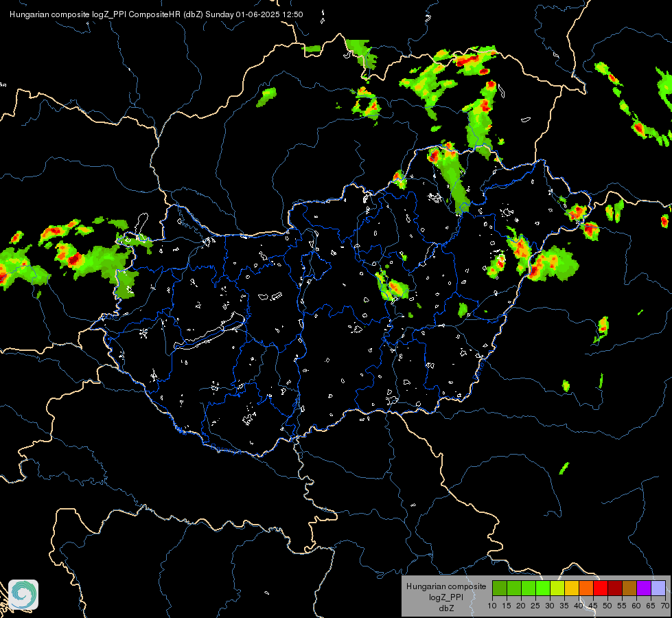The width and height of the screenshot is (672, 618).
Task: Select the 15-20 dBZ green swatch
Action: (x=514, y=588)
